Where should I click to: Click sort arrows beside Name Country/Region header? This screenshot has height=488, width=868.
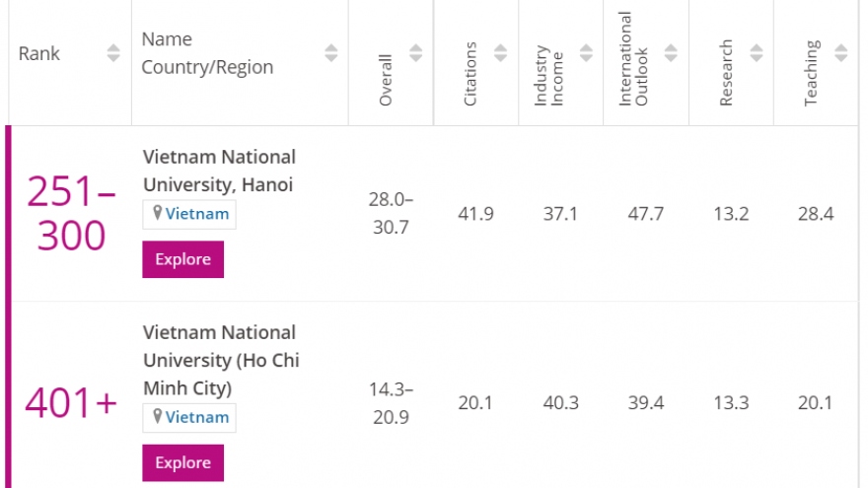[x=330, y=53]
